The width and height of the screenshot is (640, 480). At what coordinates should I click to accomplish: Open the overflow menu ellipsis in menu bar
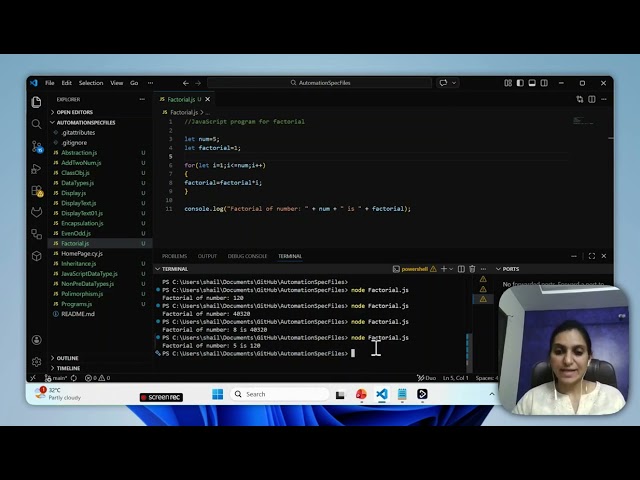151,83
